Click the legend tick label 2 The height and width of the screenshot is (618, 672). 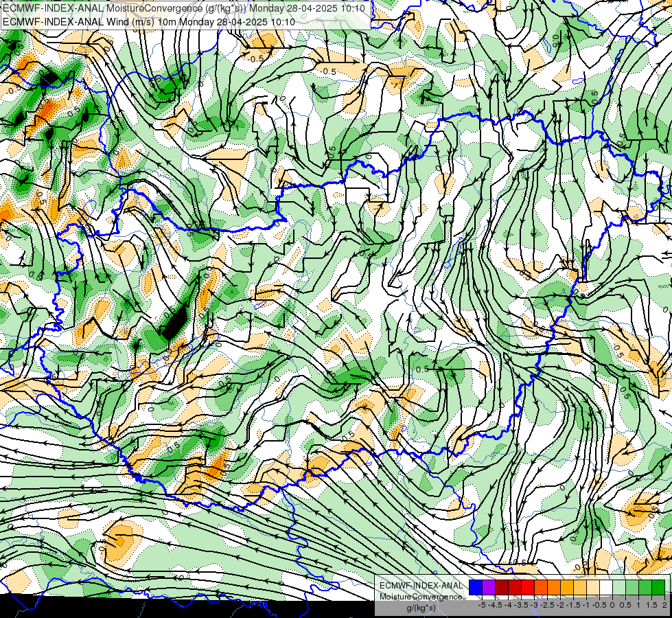[664, 605]
